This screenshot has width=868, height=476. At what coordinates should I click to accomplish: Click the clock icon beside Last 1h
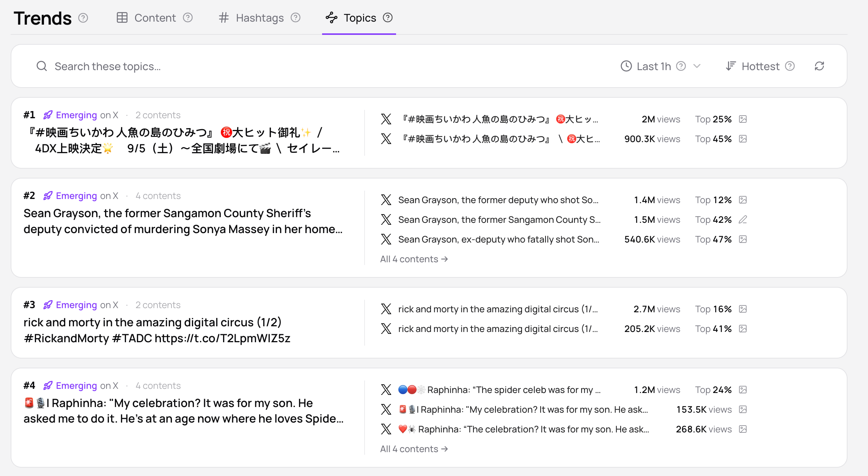click(626, 66)
